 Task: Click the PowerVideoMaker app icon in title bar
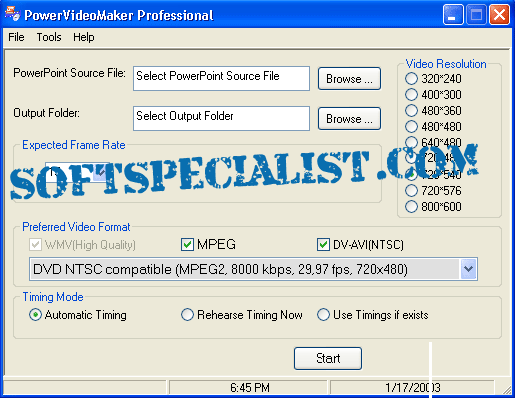click(12, 14)
